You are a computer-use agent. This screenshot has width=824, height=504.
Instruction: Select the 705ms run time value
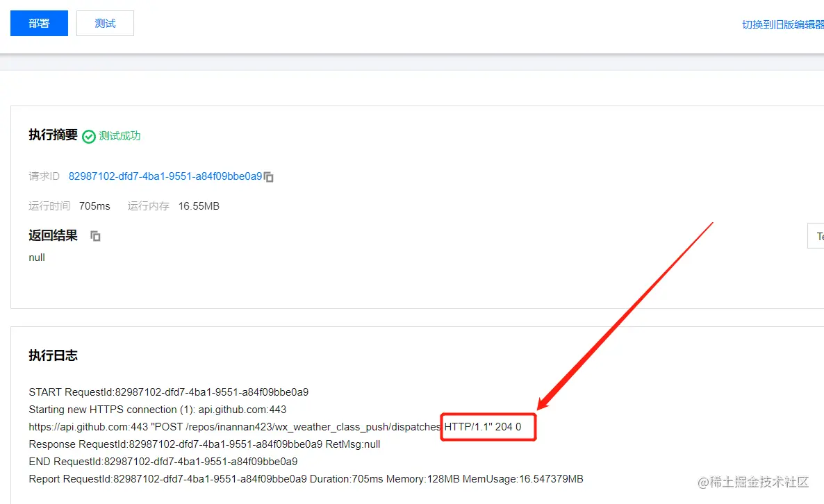[x=94, y=206]
